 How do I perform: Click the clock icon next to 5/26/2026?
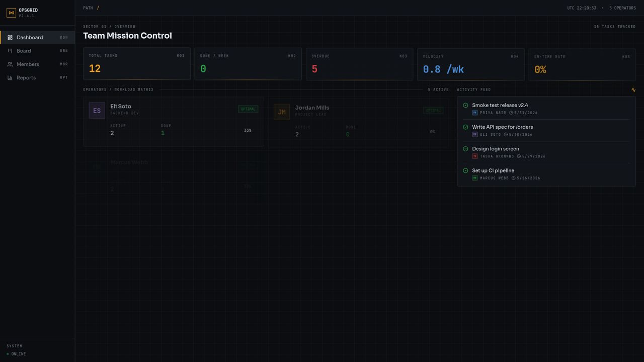pos(514,178)
